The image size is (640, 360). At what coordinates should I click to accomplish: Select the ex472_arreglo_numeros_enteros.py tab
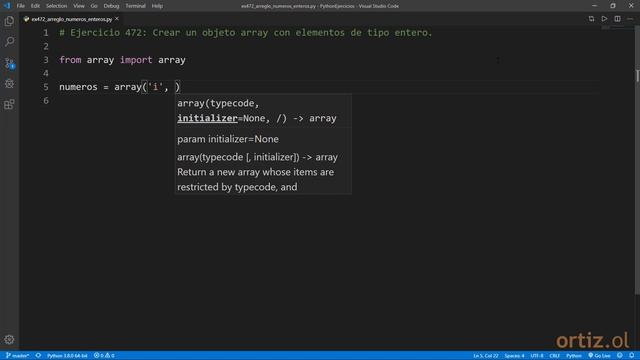coord(71,19)
